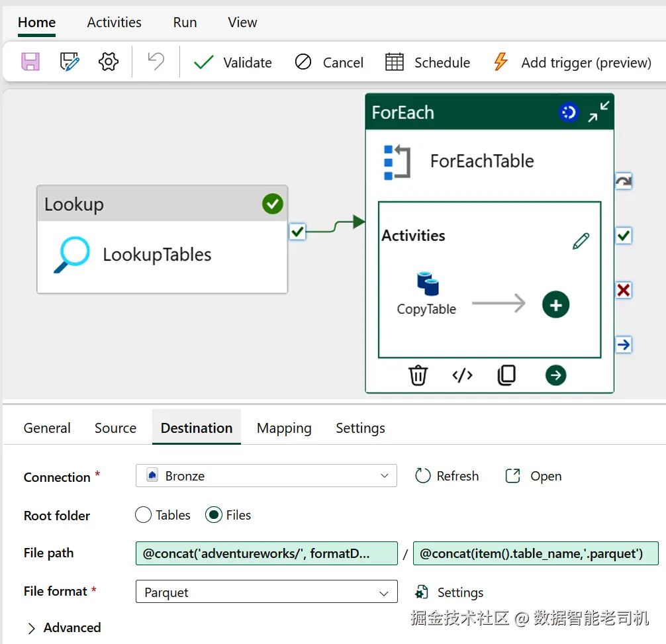Undo last change with undo arrow

(x=156, y=61)
